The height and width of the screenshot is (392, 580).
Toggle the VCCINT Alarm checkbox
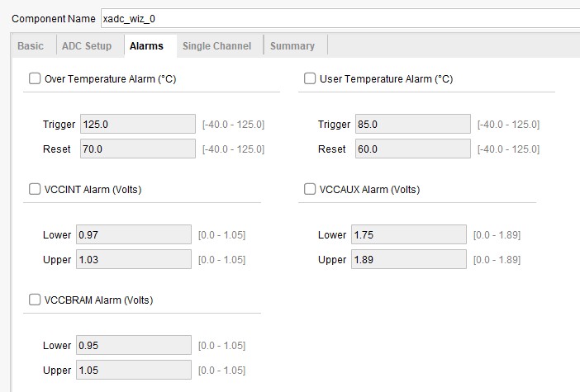coord(35,189)
